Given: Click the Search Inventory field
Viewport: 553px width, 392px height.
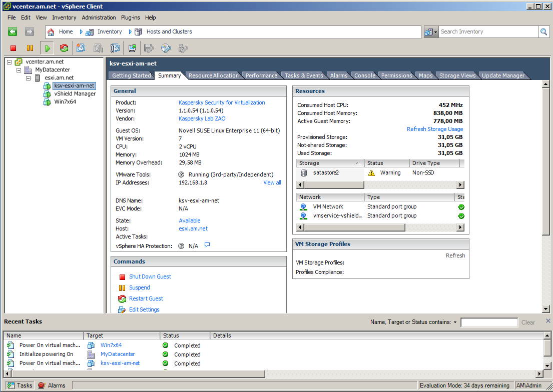Looking at the screenshot, I should pyautogui.click(x=488, y=31).
